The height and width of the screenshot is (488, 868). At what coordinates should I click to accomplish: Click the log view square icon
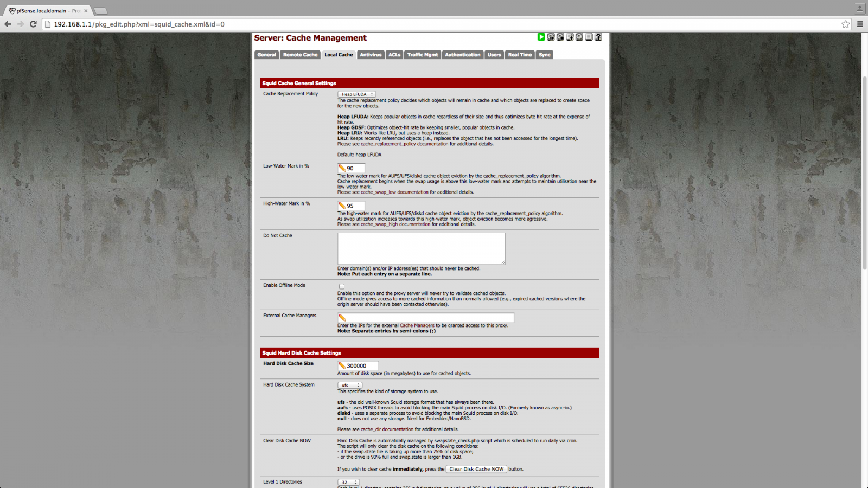(589, 37)
